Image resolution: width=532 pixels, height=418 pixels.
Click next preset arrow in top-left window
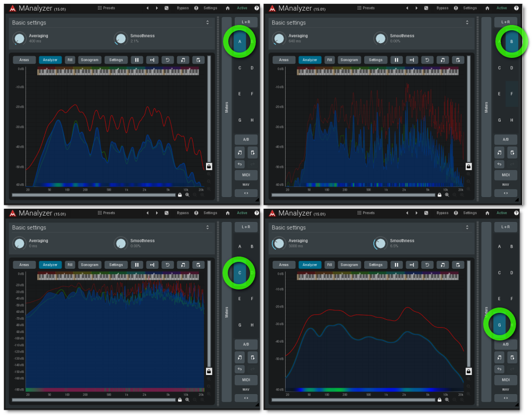pyautogui.click(x=157, y=8)
